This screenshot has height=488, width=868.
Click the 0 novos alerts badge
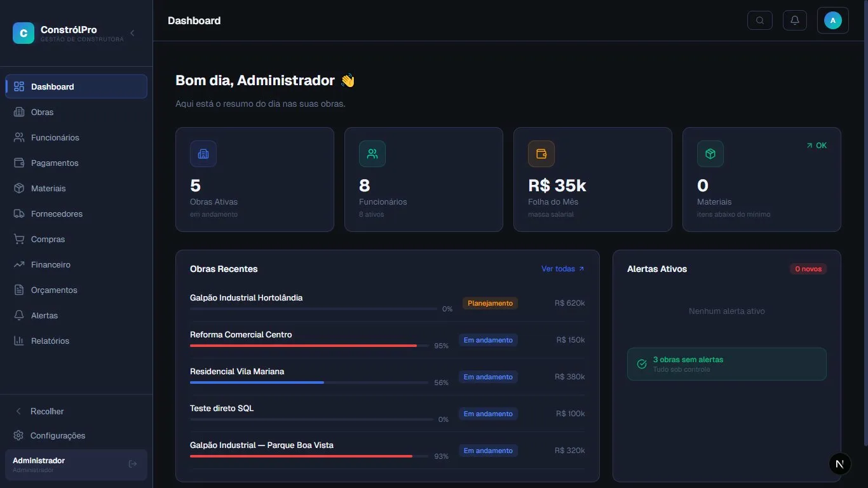(808, 269)
